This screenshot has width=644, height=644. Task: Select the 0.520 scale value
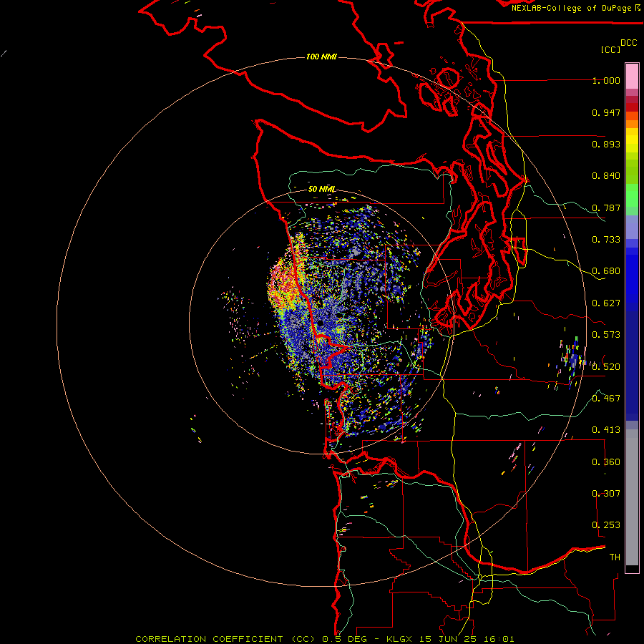[606, 367]
